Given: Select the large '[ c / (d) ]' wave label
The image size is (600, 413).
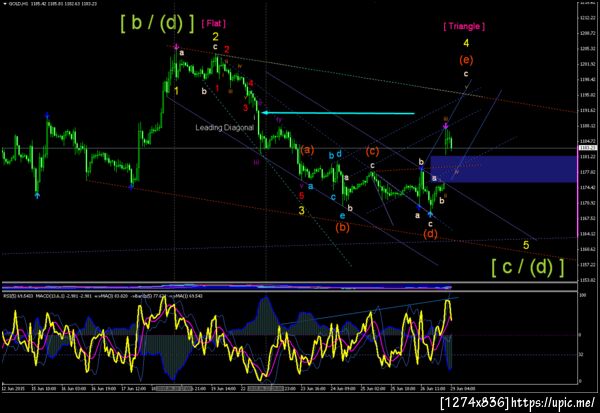Looking at the screenshot, I should [x=528, y=266].
